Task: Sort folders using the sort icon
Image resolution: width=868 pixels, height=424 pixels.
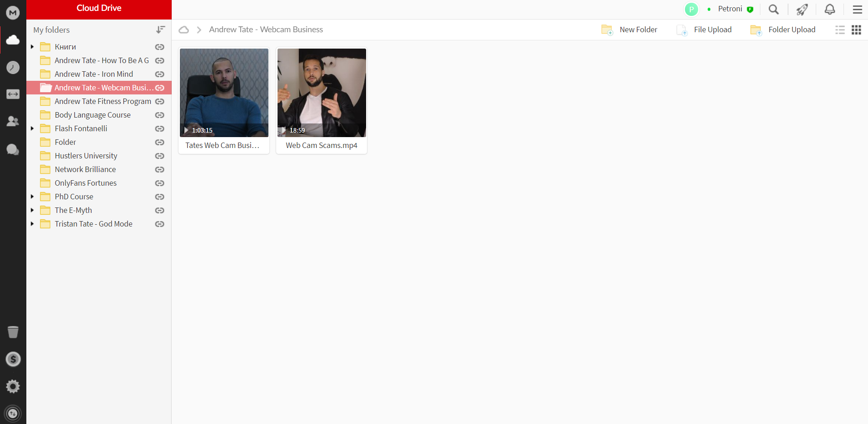Action: click(x=160, y=30)
